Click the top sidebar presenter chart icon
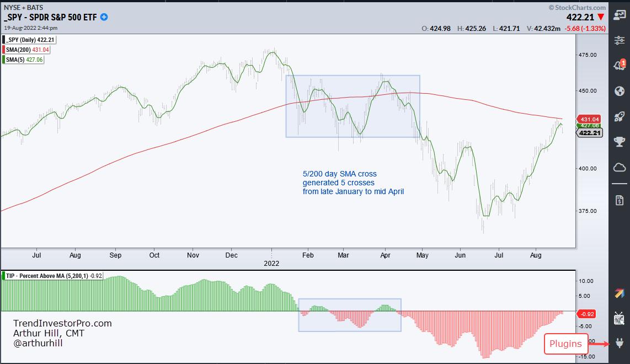 [x=619, y=17]
